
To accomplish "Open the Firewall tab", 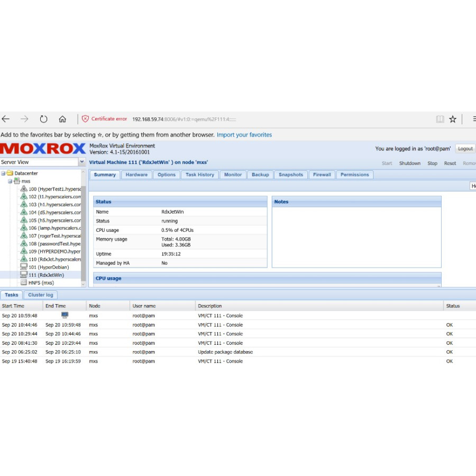I will click(322, 175).
